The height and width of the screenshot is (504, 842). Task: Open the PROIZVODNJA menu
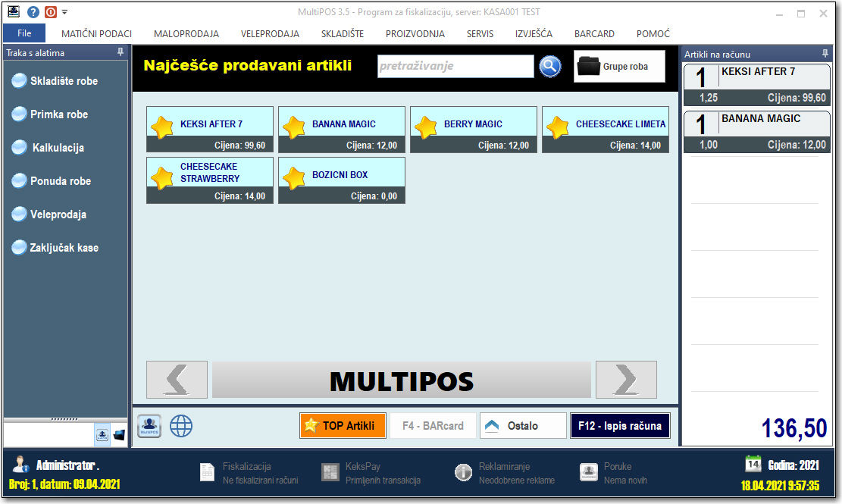[x=415, y=34]
